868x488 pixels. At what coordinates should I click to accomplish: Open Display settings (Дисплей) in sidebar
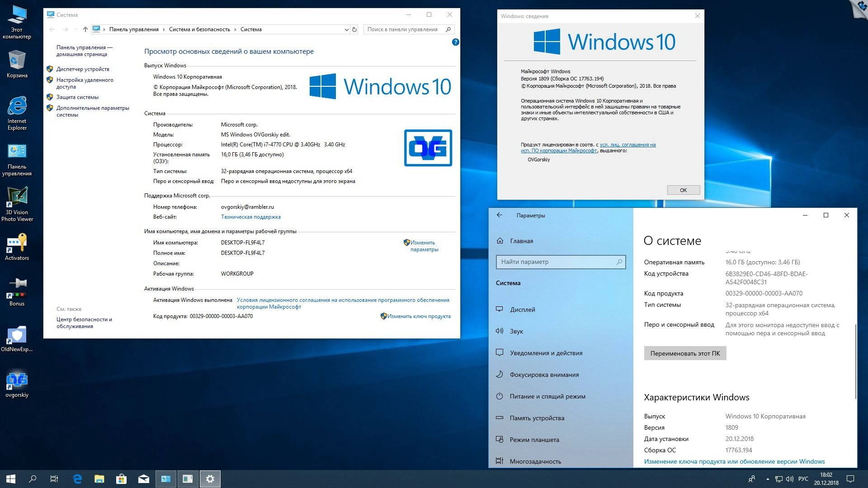point(522,310)
